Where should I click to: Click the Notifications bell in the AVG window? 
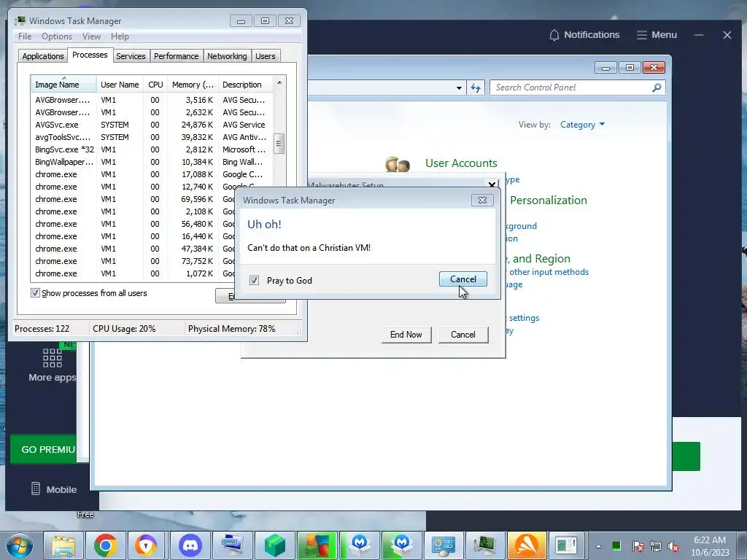(554, 35)
